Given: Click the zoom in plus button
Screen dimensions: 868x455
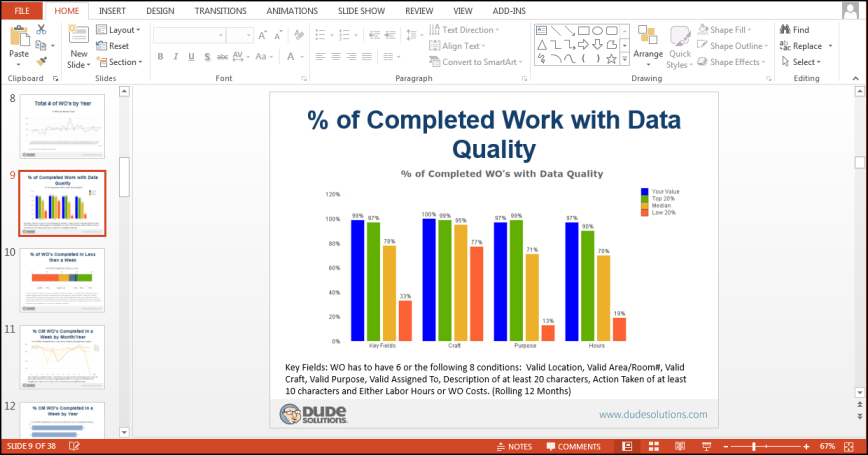Looking at the screenshot, I should tap(807, 446).
